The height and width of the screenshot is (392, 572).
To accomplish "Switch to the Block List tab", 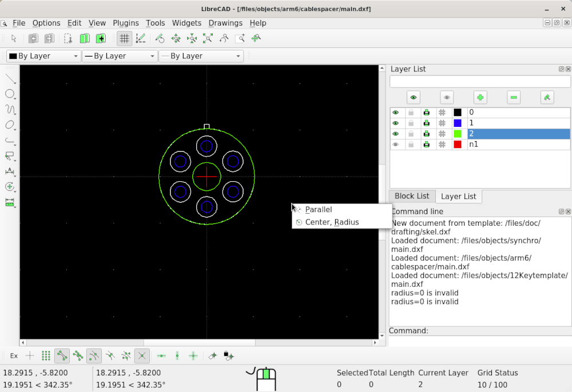I will pos(411,196).
